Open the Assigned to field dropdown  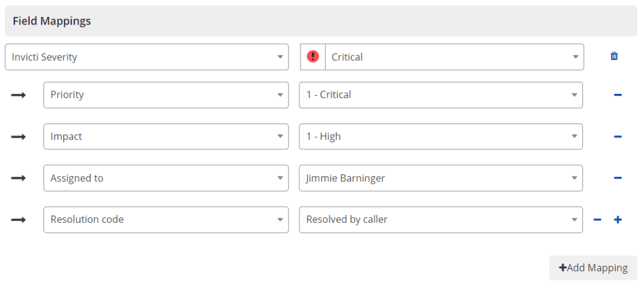166,178
